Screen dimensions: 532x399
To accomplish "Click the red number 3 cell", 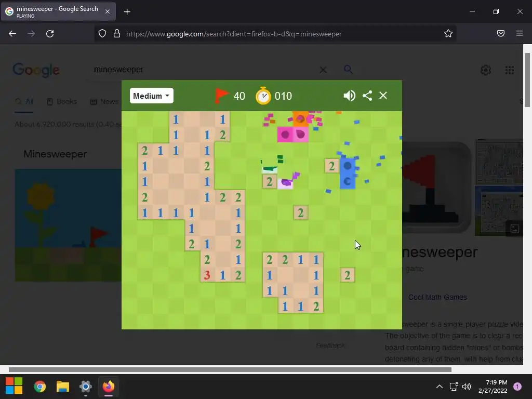I will pos(207,275).
